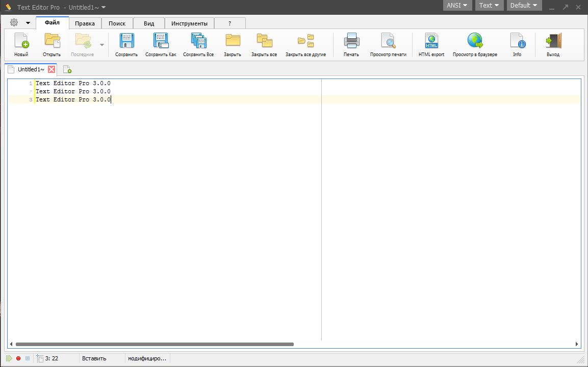Save the document with Сохранить icon
588x367 pixels.
(x=126, y=45)
